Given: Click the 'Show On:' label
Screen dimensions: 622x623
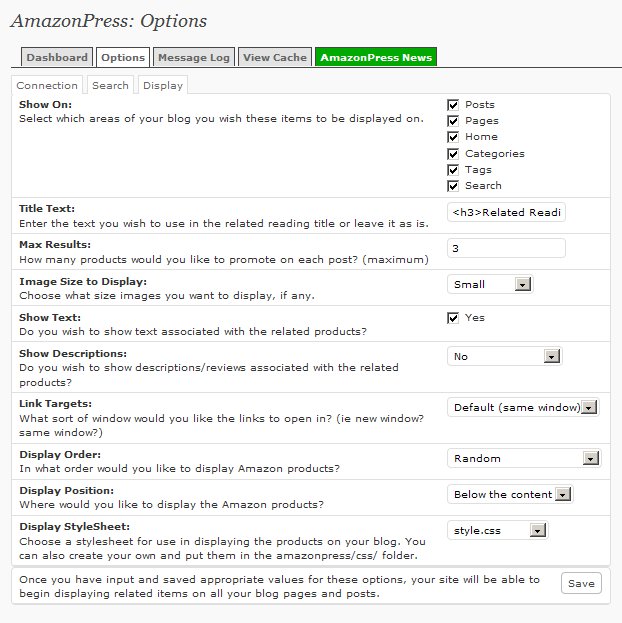Looking at the screenshot, I should (x=45, y=104).
